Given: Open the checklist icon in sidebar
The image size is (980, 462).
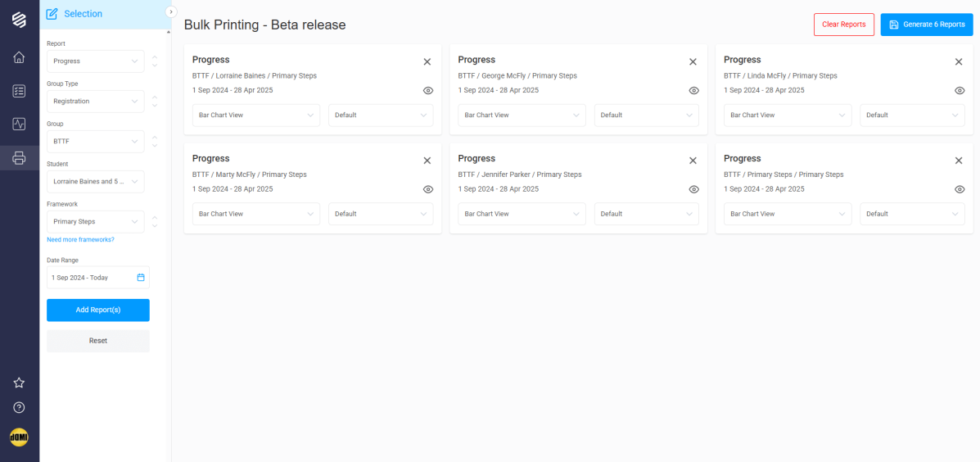Looking at the screenshot, I should (x=19, y=91).
